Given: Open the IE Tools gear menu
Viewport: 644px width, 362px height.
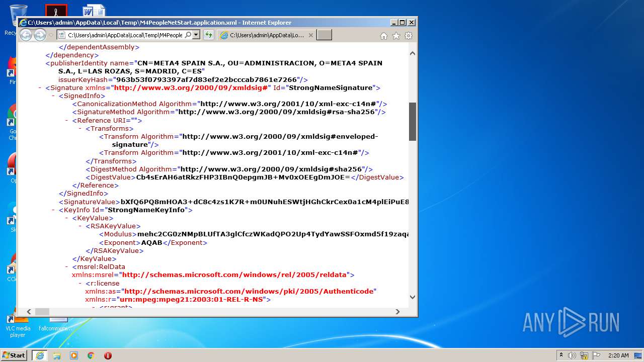Looking at the screenshot, I should click(x=409, y=36).
